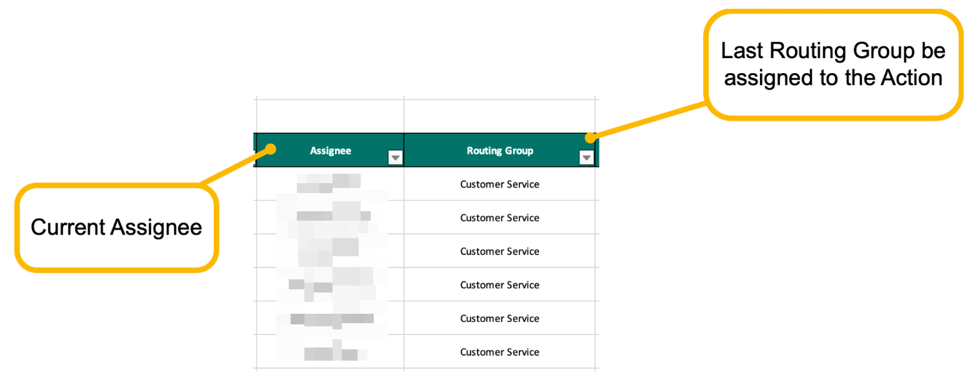Click the Last Routing Group callout box

[x=832, y=64]
